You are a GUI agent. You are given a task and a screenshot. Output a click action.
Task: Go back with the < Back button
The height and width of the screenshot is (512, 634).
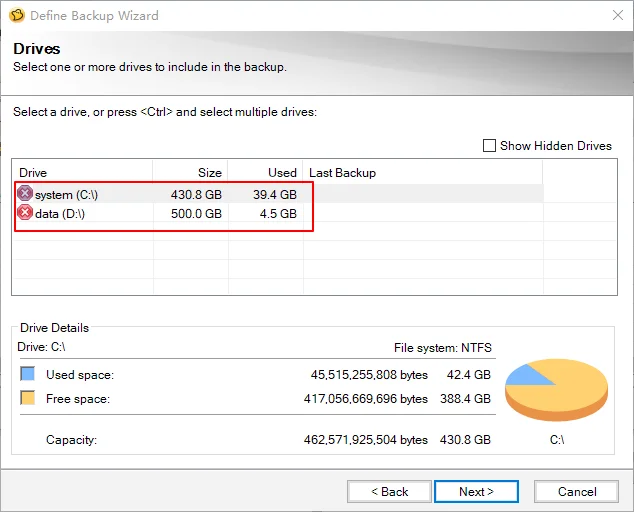pyautogui.click(x=389, y=491)
